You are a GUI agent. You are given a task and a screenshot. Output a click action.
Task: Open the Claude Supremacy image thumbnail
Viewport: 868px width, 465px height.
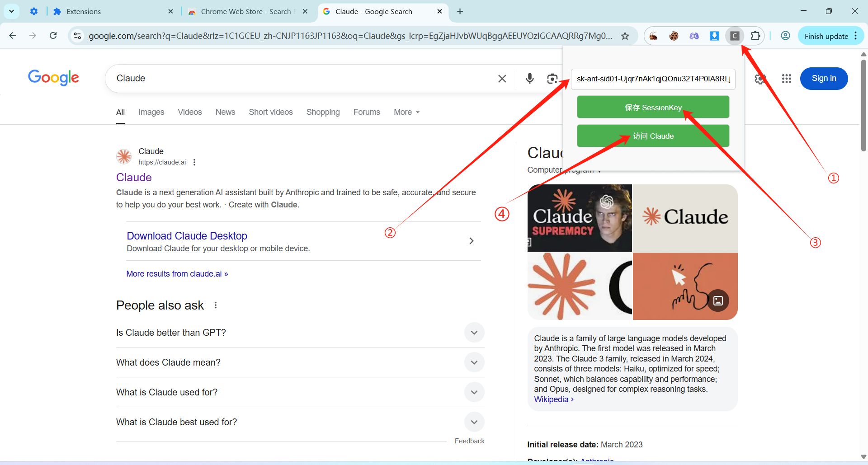[580, 218]
